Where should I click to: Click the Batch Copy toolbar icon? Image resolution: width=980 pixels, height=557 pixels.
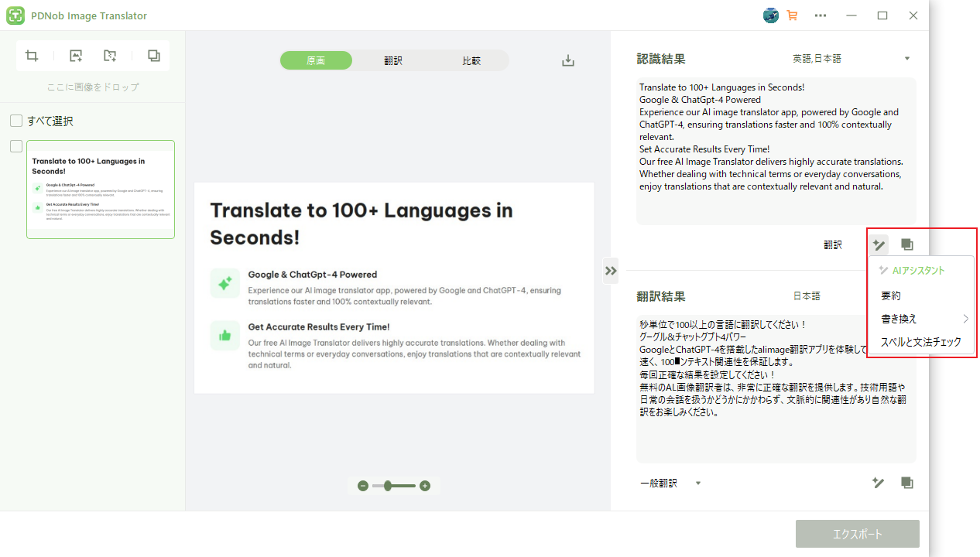coord(153,55)
